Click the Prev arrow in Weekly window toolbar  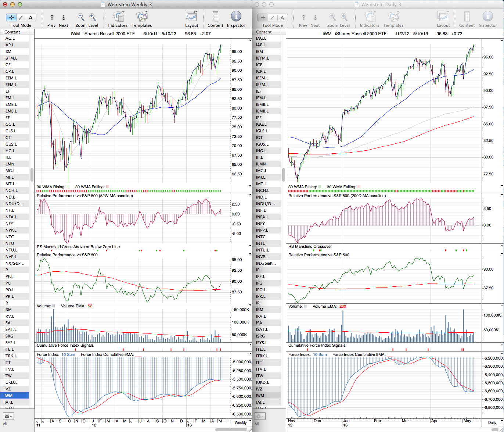[x=52, y=17]
